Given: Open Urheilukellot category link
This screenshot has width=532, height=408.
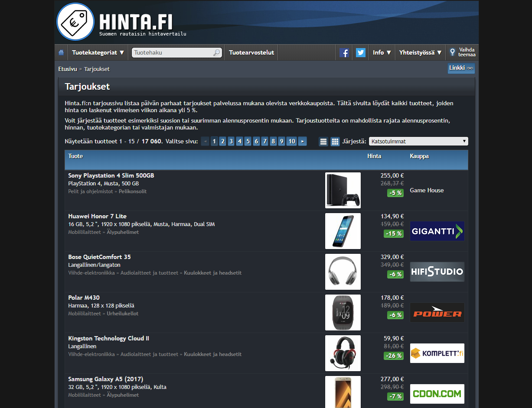Looking at the screenshot, I should 123,314.
